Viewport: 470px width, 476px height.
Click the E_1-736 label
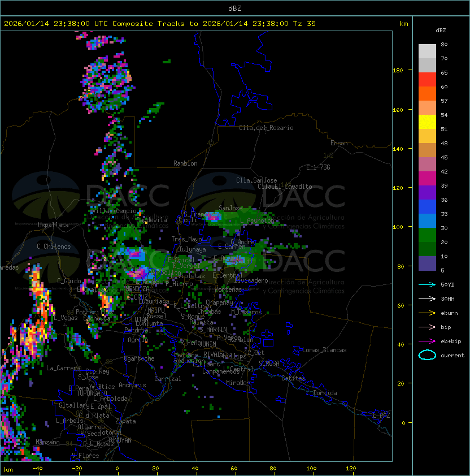click(318, 167)
